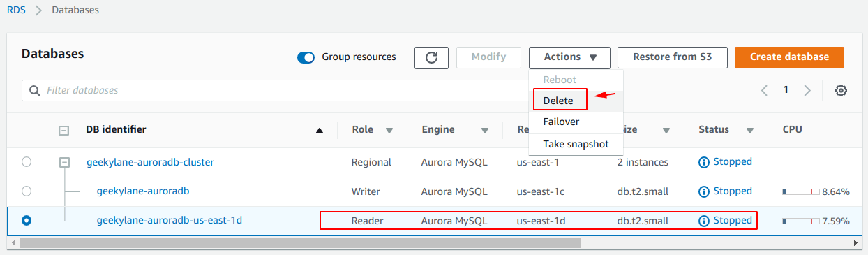Choose Take snapshot from Actions menu
The width and height of the screenshot is (868, 255).
tap(576, 144)
